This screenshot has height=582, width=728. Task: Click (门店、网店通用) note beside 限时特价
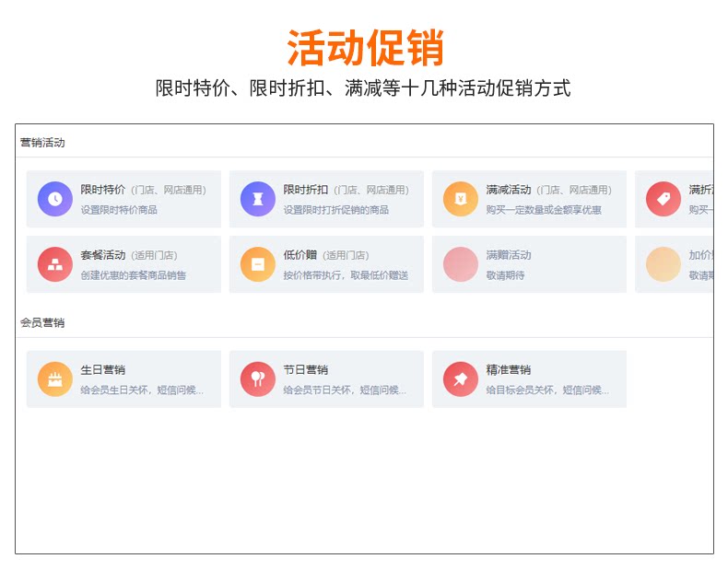pos(169,190)
